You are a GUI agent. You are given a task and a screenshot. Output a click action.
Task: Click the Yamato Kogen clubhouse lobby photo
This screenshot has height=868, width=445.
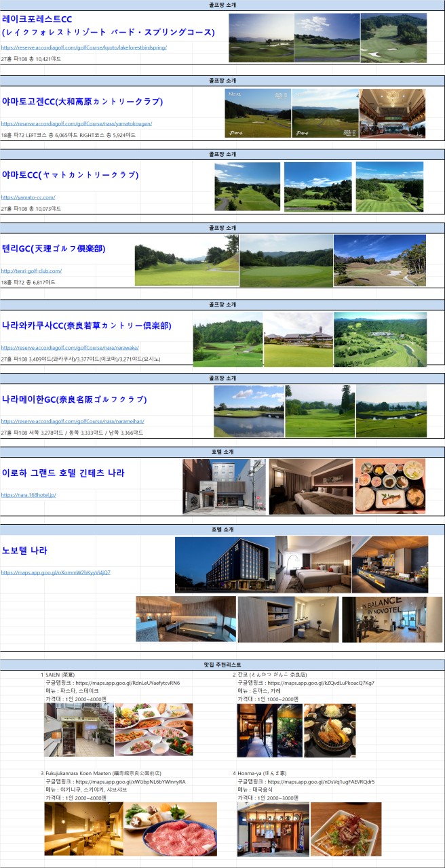392,115
